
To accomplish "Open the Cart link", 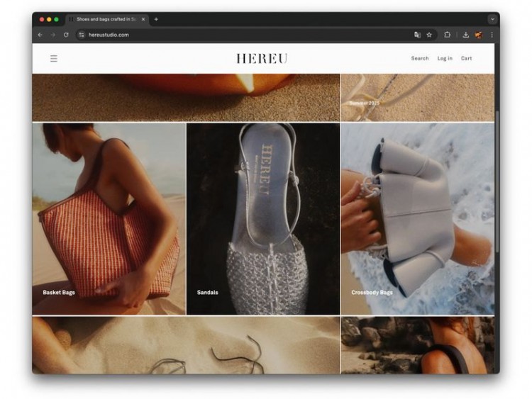I will coord(466,59).
